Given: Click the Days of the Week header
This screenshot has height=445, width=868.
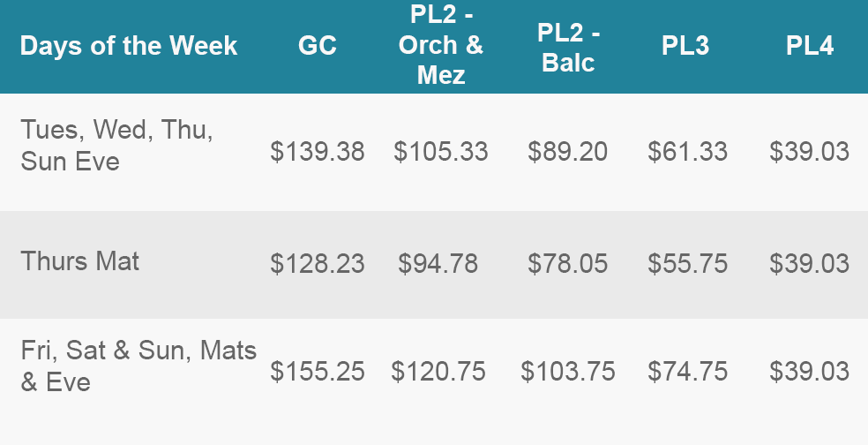Looking at the screenshot, I should click(x=129, y=45).
